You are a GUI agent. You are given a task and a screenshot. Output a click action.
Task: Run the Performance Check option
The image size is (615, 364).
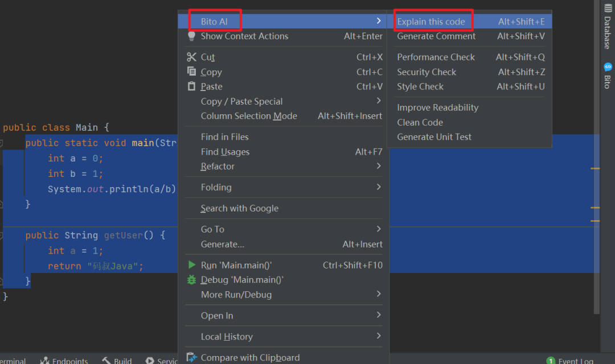pos(469,57)
